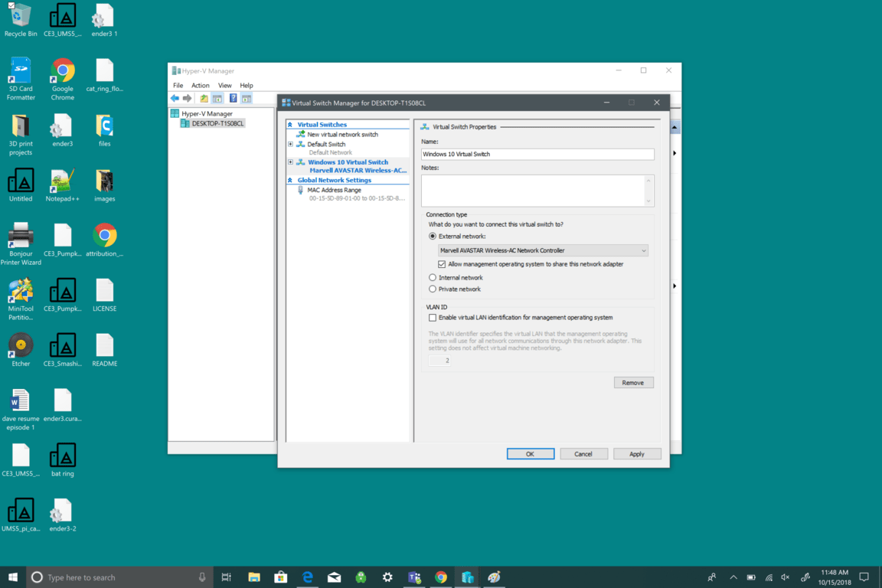882x588 pixels.
Task: Select MAC Address Range setting
Action: click(334, 190)
